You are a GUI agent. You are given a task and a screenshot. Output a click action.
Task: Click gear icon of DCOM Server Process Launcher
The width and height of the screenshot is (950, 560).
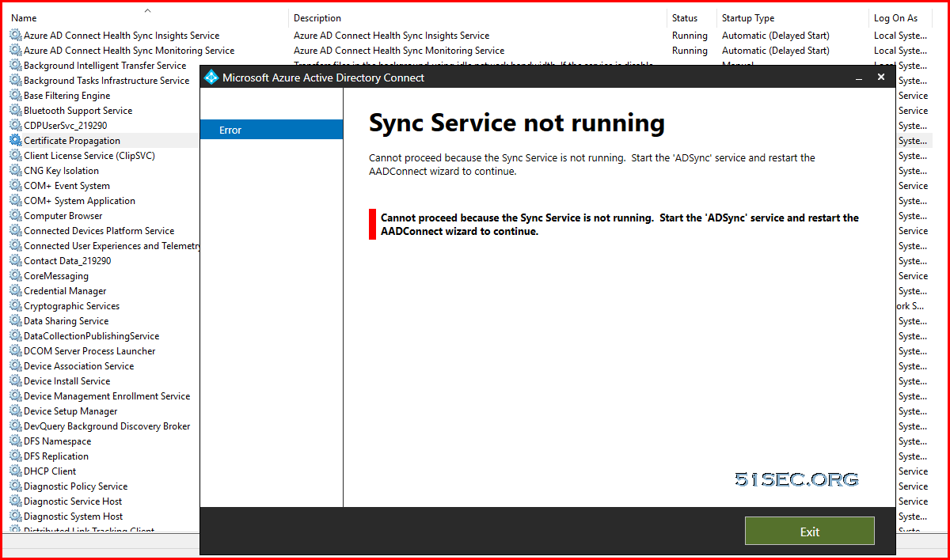pyautogui.click(x=16, y=351)
